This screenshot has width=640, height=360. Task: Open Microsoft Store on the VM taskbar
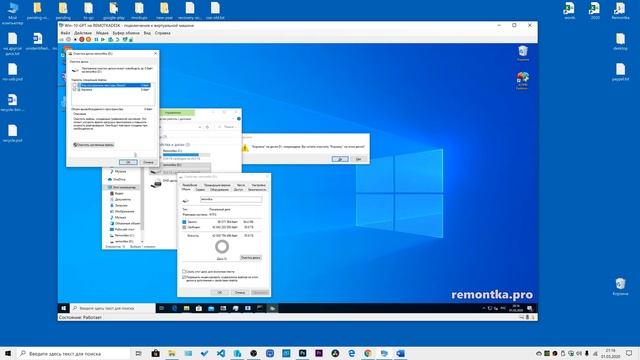click(x=199, y=308)
